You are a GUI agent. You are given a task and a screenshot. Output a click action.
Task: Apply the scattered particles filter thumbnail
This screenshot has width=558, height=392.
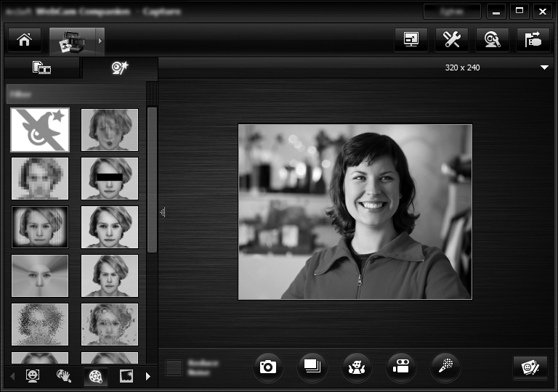(x=40, y=324)
